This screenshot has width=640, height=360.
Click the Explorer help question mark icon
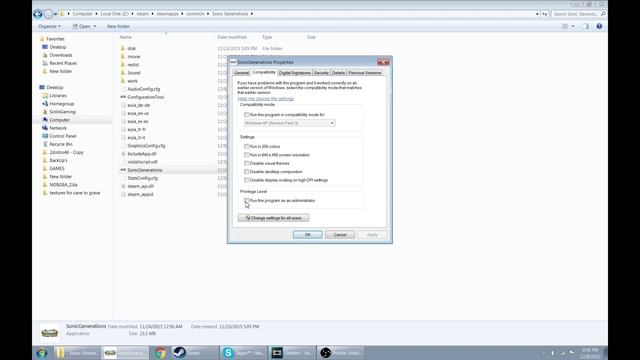(x=599, y=26)
